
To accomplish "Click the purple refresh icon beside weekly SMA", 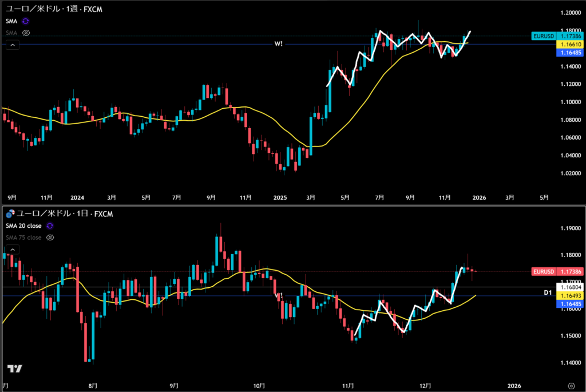I will click(x=26, y=21).
